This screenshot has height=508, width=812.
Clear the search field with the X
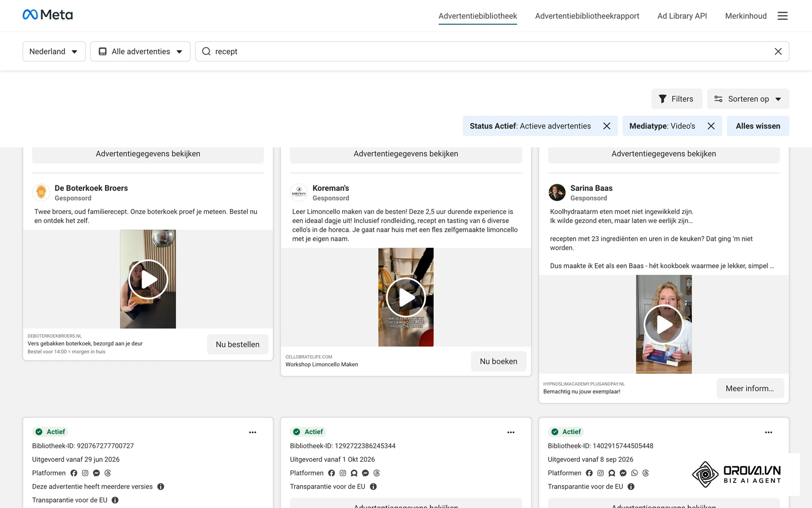[x=778, y=51]
